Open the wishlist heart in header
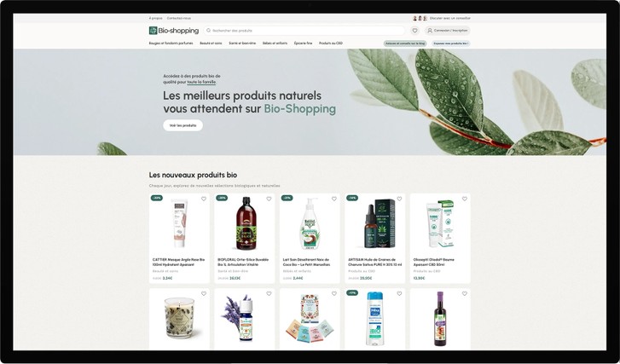Image resolution: width=620 pixels, height=364 pixels. [414, 31]
